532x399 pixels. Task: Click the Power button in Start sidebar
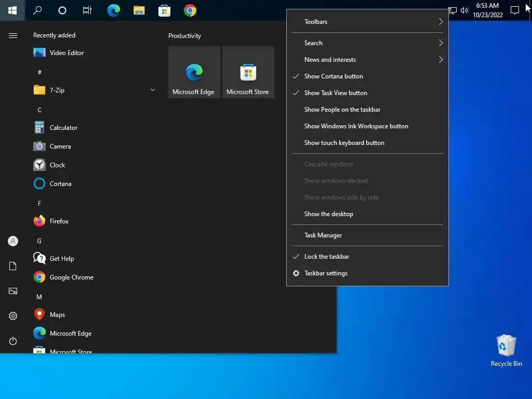click(x=13, y=341)
